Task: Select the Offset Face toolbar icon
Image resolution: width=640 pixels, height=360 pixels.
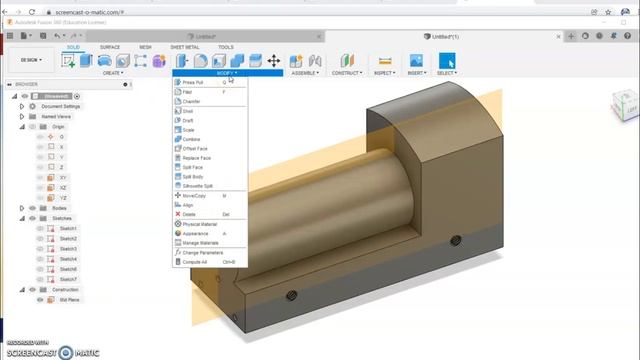Action: click(x=256, y=61)
